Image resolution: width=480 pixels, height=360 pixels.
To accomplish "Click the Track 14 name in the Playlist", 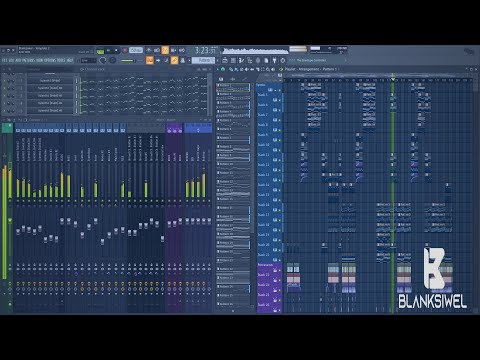I will 263,185.
